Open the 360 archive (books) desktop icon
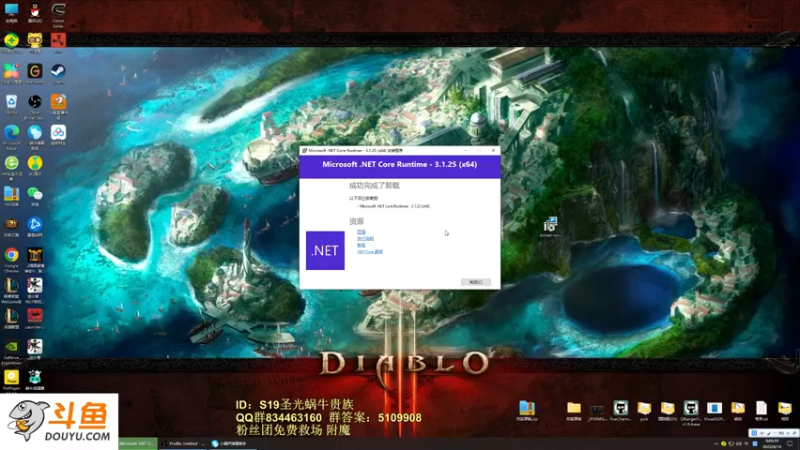 click(x=11, y=196)
